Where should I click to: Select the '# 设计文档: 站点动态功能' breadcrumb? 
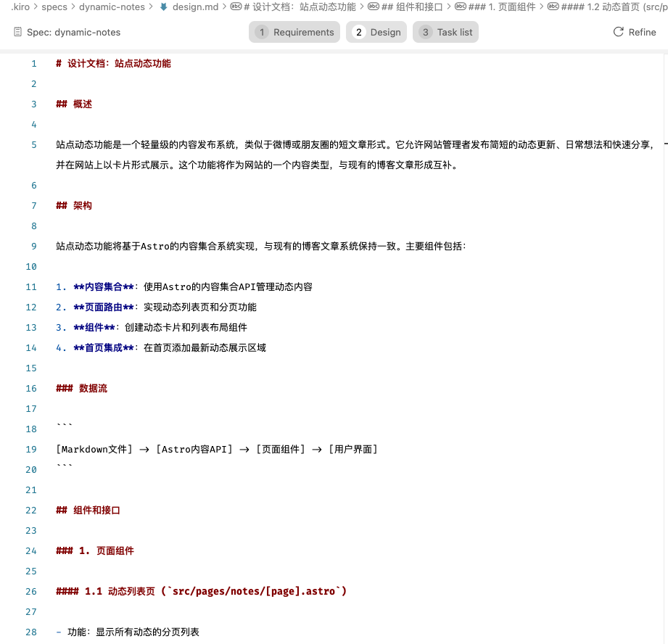click(x=300, y=7)
